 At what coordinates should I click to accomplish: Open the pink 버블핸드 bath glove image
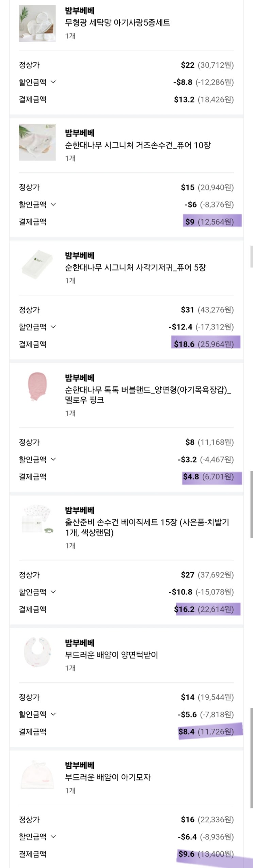tap(37, 387)
